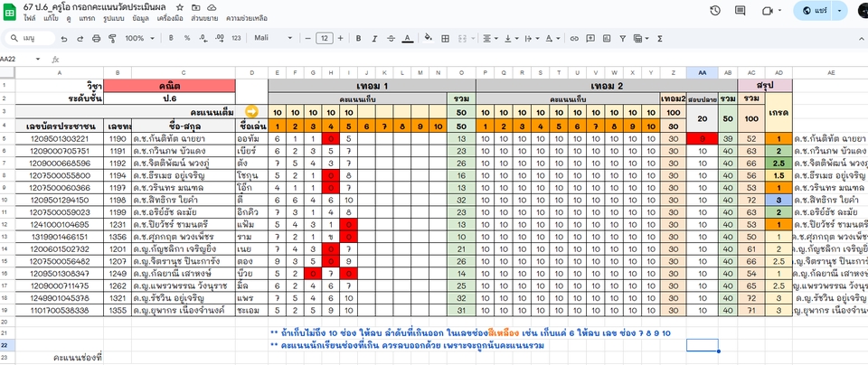Click the insert comment icon
The width and height of the screenshot is (868, 365).
click(590, 38)
